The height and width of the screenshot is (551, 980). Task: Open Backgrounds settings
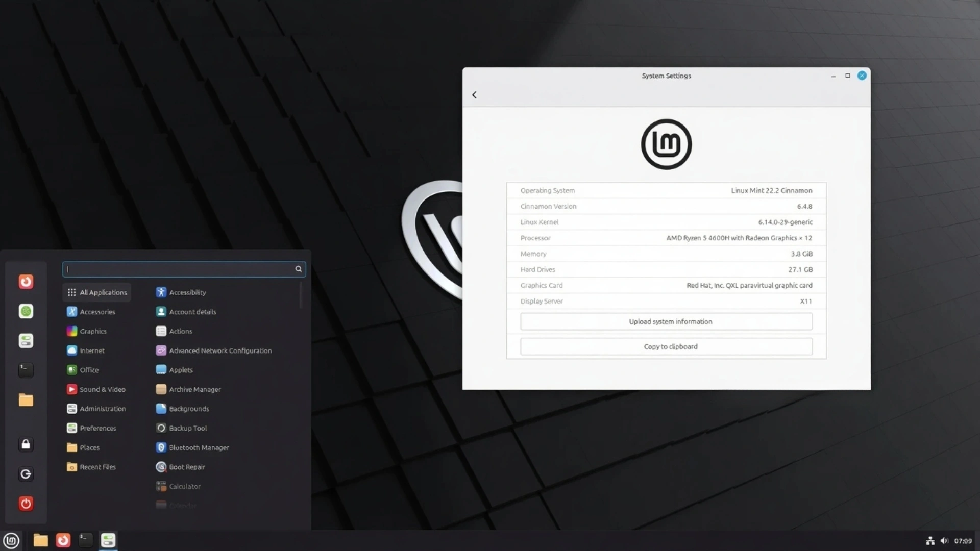click(x=183, y=409)
